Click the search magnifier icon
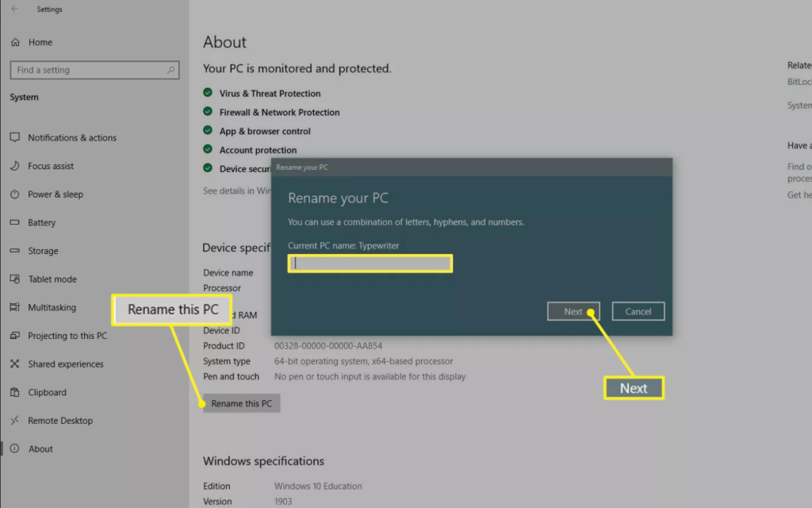Viewport: 812px width, 508px height. (x=171, y=70)
